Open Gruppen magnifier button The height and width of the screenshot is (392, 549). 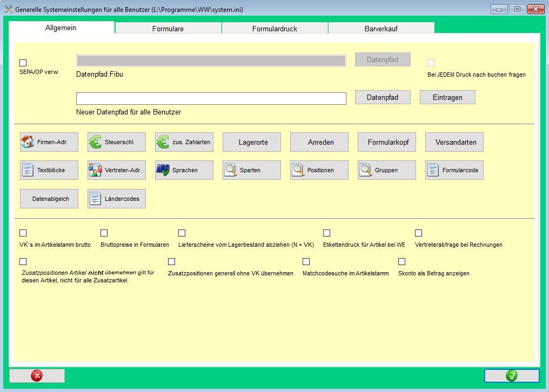point(387,170)
